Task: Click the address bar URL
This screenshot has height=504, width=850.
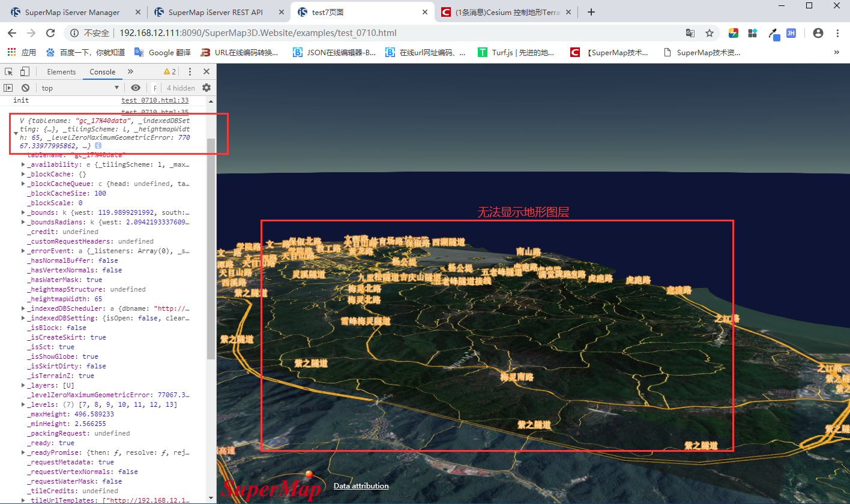Action: point(258,33)
